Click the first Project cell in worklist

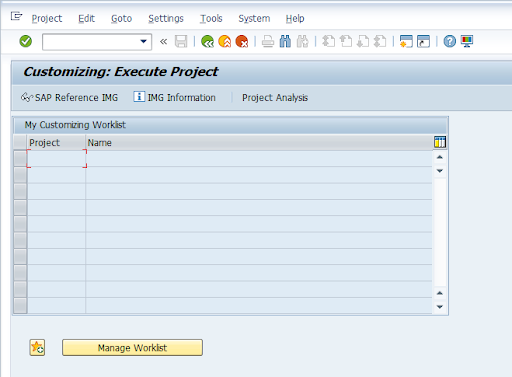[57, 159]
